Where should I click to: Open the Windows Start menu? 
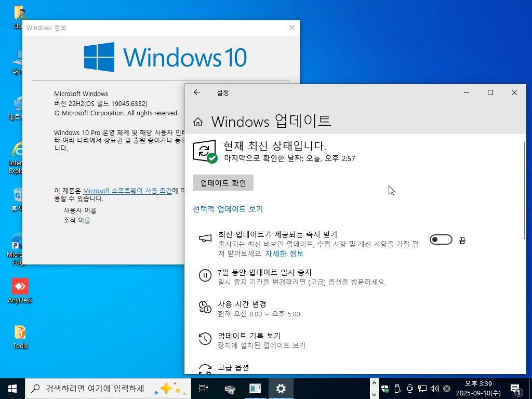(x=12, y=389)
